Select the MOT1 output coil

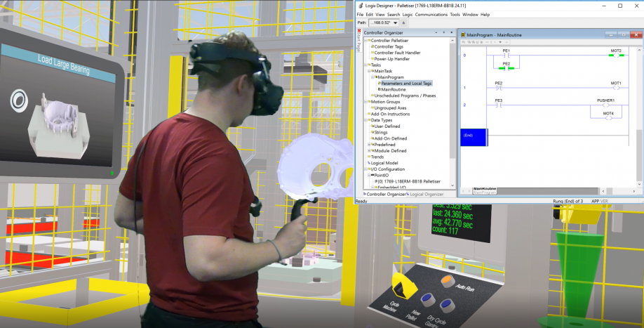click(616, 88)
